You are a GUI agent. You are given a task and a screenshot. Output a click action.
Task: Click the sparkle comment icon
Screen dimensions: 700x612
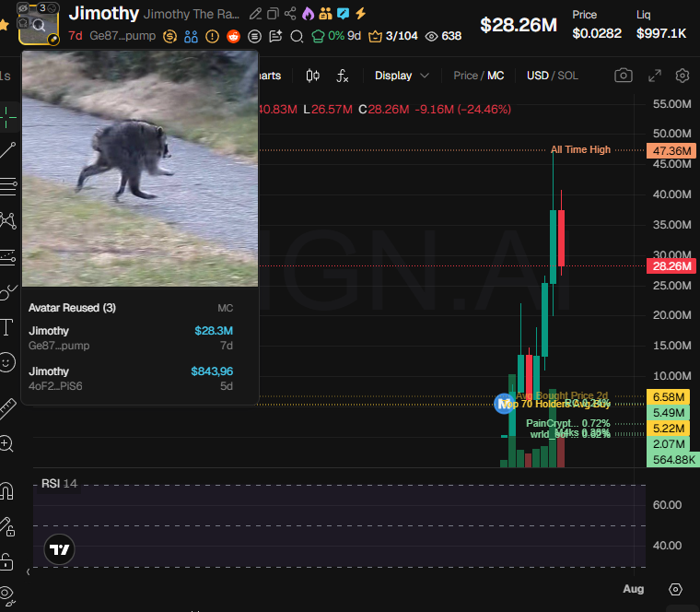click(276, 36)
